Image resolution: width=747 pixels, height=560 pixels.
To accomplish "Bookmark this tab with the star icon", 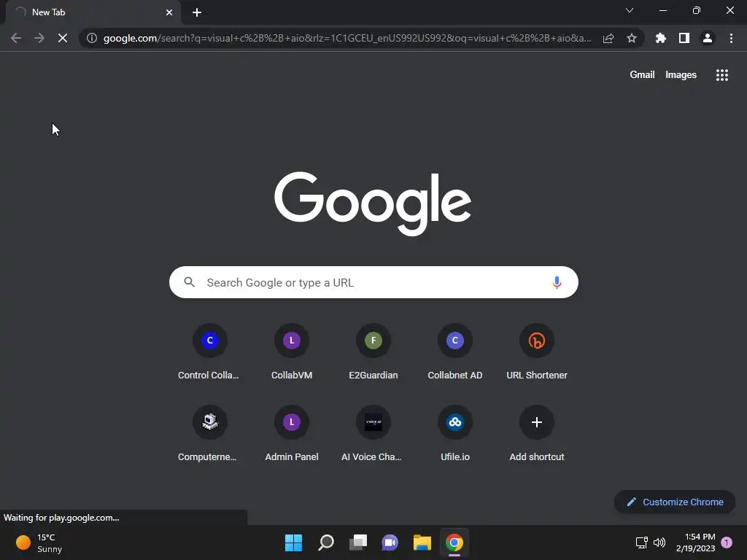I will pyautogui.click(x=632, y=38).
